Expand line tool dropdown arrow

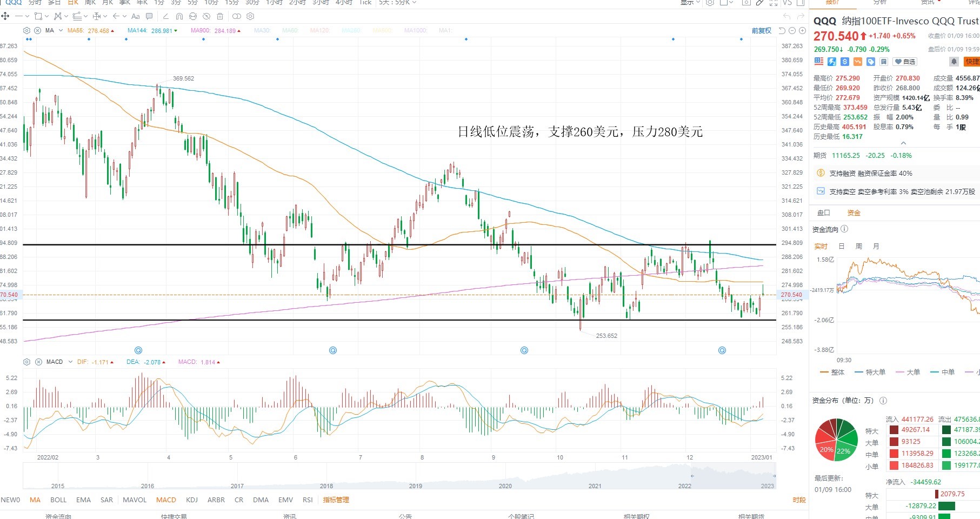[27, 16]
